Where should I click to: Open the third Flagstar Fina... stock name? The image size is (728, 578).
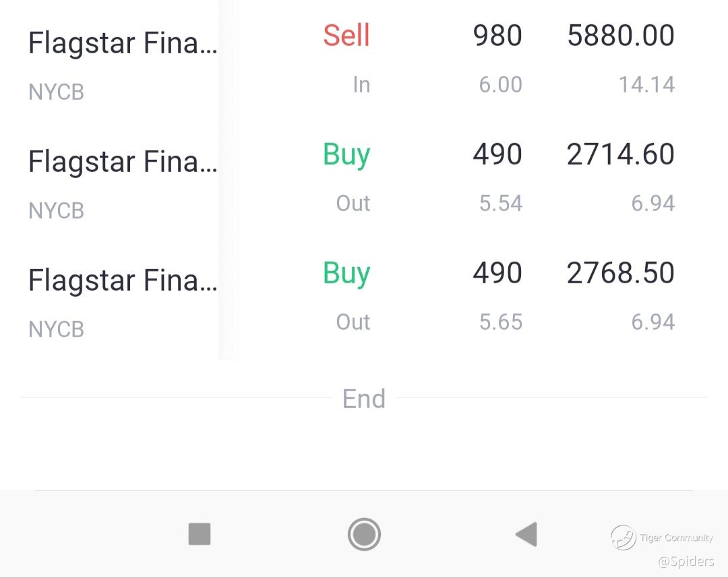pos(122,281)
